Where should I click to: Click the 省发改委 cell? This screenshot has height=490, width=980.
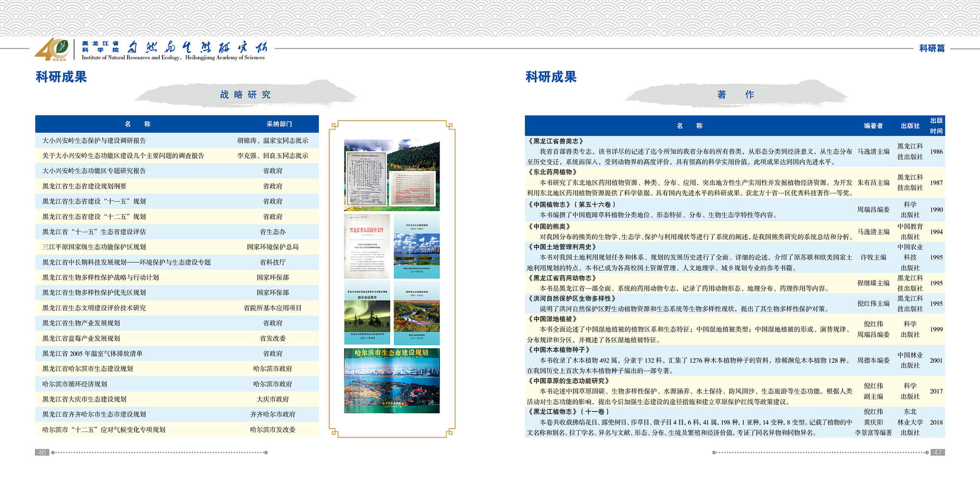[x=272, y=339]
